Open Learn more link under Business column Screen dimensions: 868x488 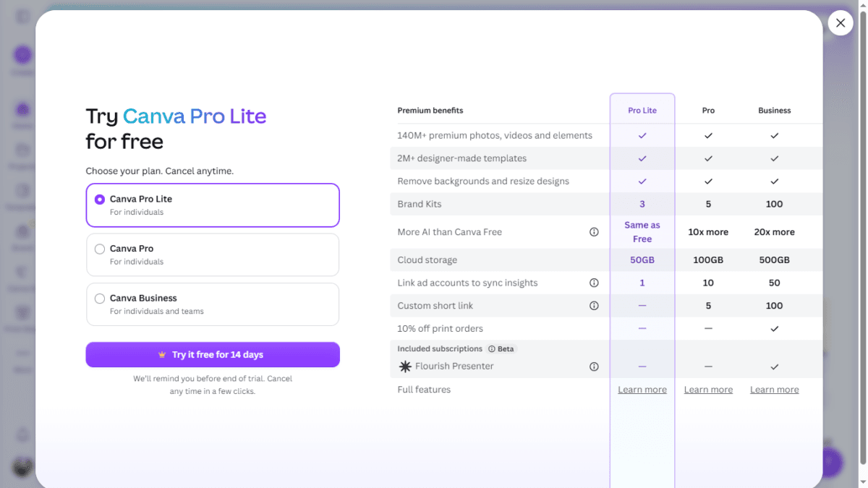[x=774, y=390]
